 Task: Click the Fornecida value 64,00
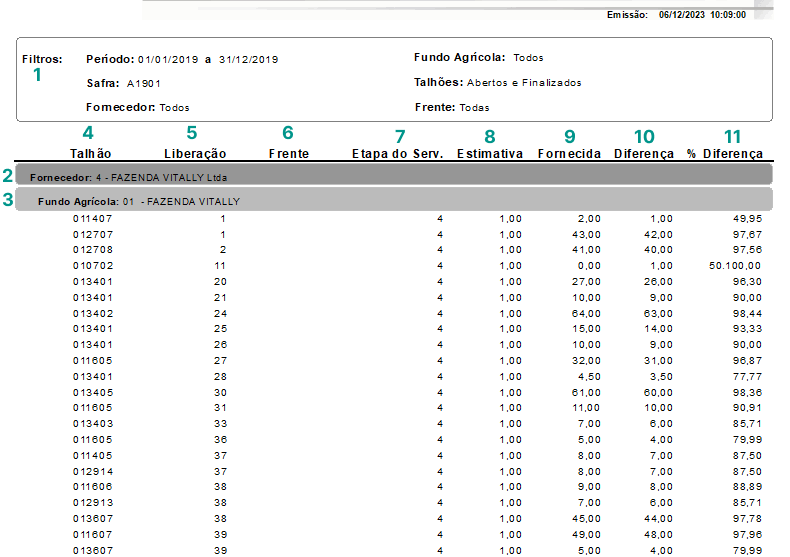[586, 314]
